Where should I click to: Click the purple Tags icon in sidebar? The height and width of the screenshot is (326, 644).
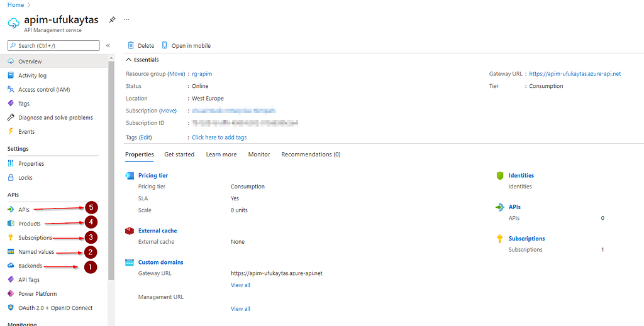click(11, 104)
